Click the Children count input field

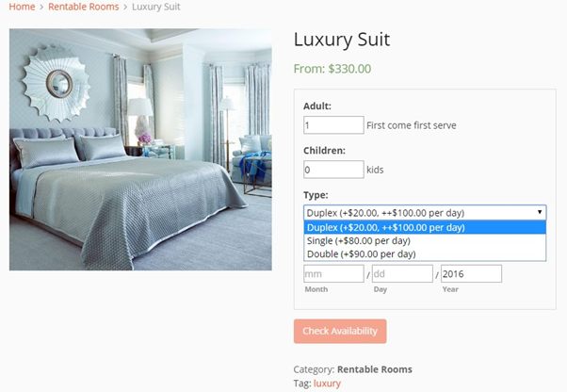(x=333, y=170)
